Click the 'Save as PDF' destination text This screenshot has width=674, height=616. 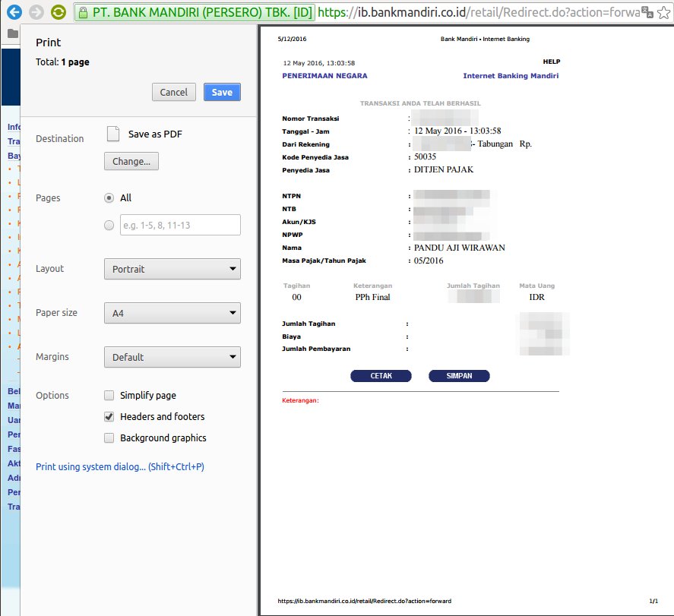[155, 134]
